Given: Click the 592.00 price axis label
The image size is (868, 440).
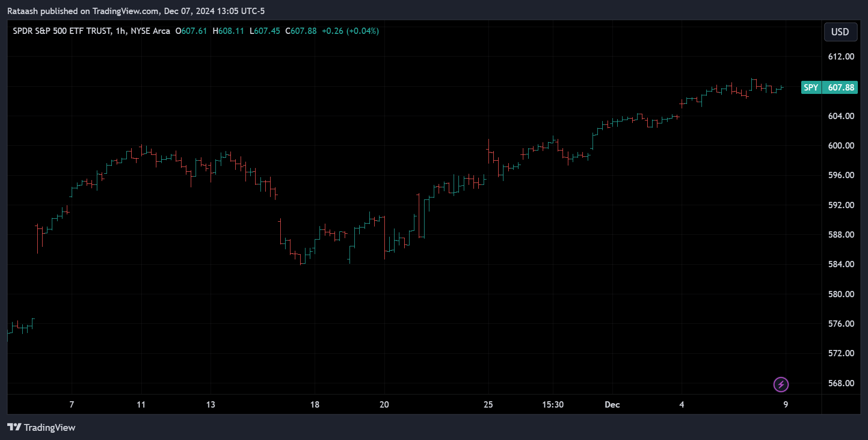Looking at the screenshot, I should tap(841, 205).
